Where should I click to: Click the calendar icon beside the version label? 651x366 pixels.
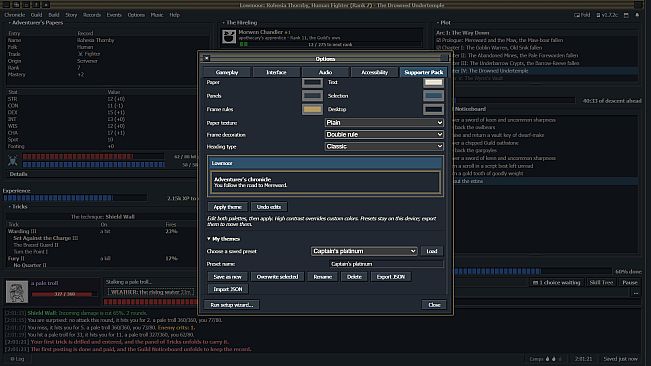coord(626,15)
